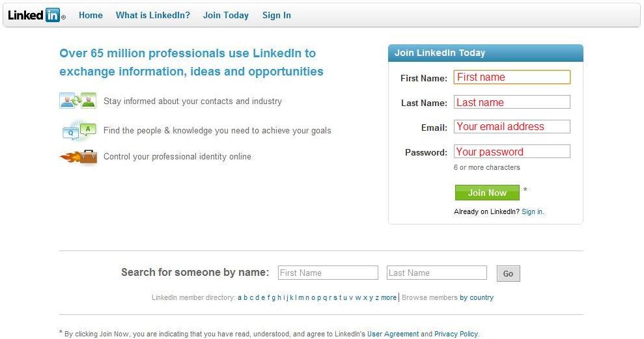Click the Email address field

click(x=512, y=126)
